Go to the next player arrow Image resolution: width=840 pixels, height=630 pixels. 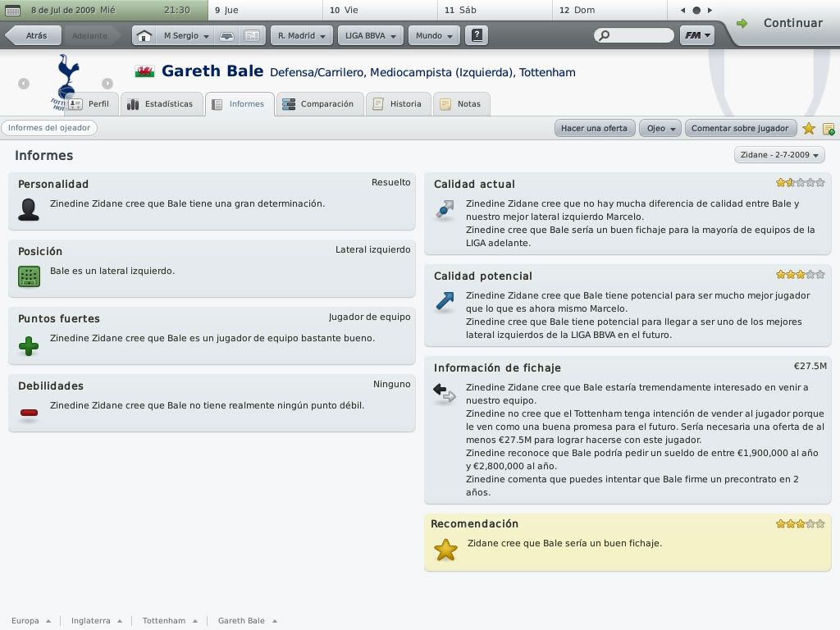(107, 83)
